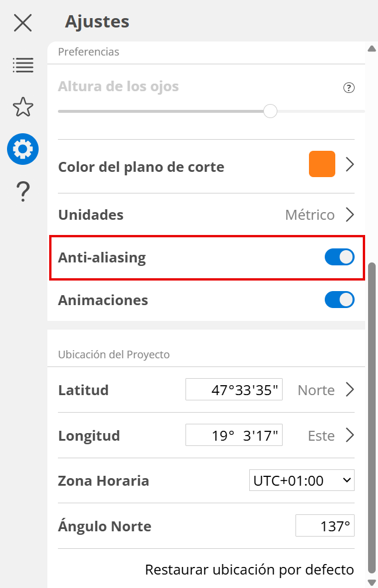Expand the Latitud Norte chevron

[350, 389]
